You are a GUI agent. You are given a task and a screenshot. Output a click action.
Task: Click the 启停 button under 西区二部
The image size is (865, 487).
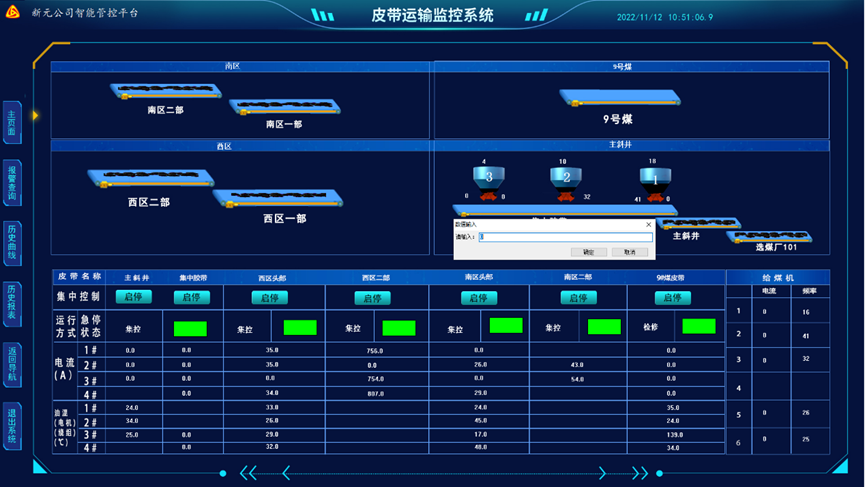pos(372,298)
